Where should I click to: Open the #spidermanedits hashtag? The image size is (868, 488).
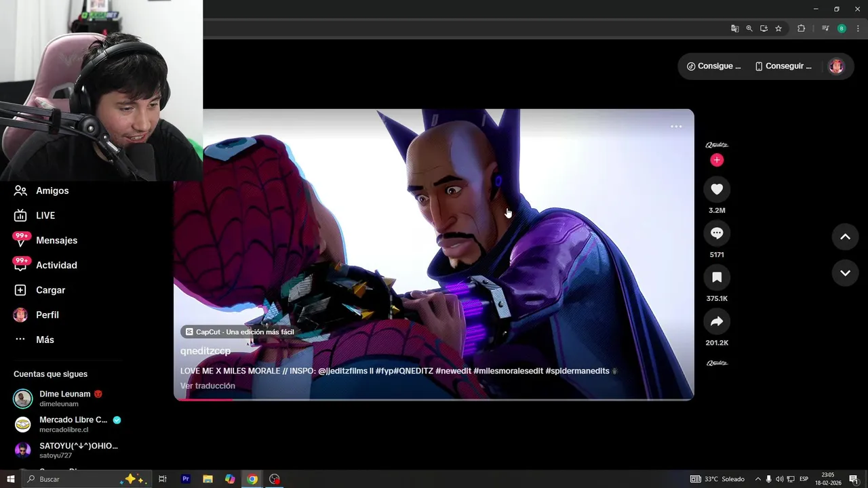pyautogui.click(x=577, y=371)
